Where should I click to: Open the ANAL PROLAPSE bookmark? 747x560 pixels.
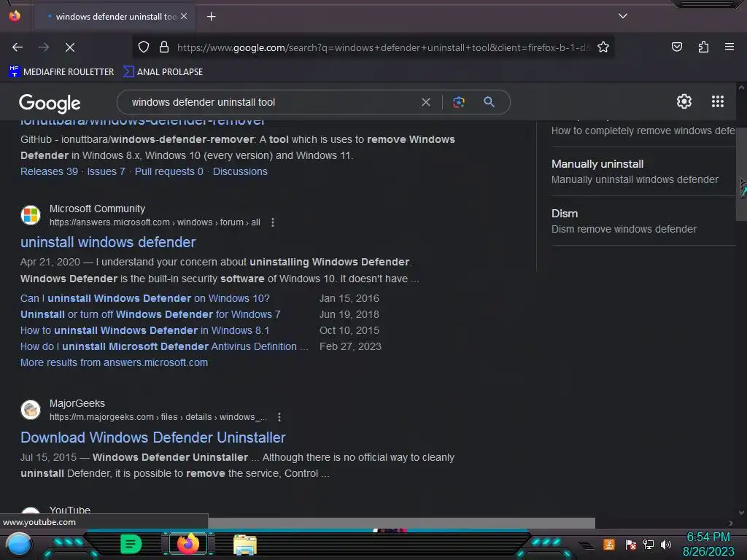coord(163,72)
